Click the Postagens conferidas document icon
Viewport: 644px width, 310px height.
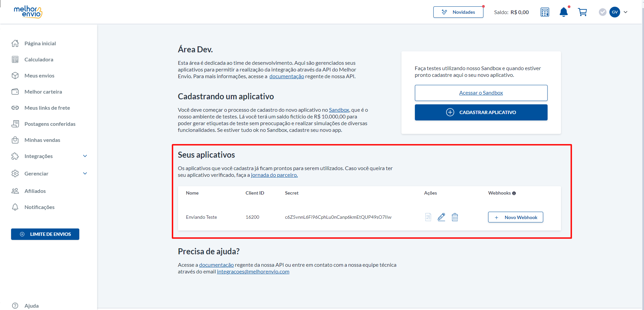click(x=15, y=124)
